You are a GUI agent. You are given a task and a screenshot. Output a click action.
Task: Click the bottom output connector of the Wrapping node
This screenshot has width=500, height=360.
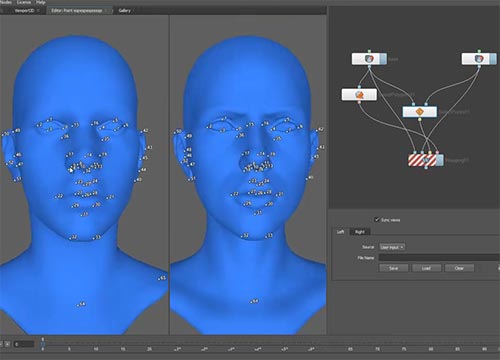[x=426, y=167]
